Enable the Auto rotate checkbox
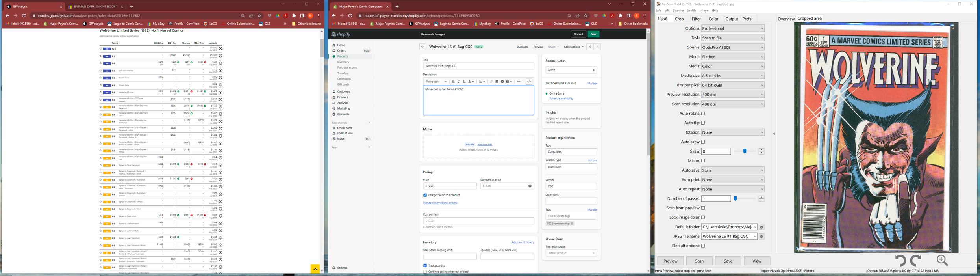Viewport: 980px width, 276px height. point(703,114)
